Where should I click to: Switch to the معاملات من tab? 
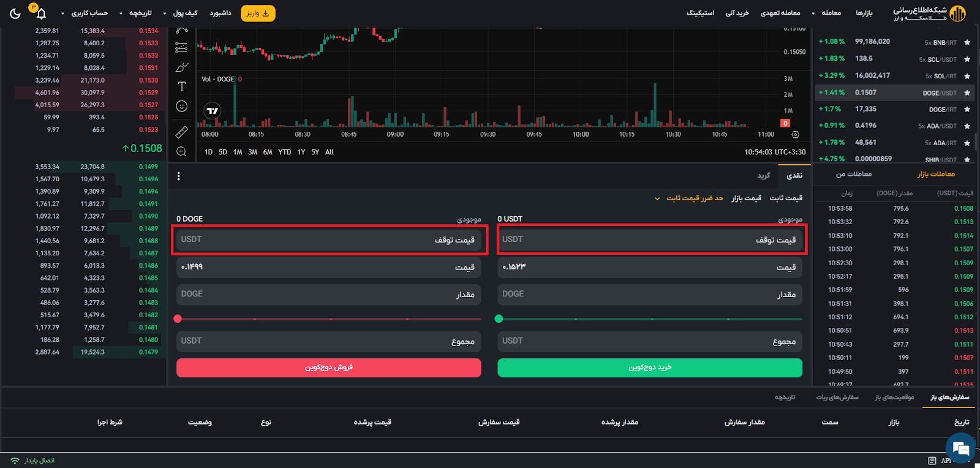click(x=853, y=175)
